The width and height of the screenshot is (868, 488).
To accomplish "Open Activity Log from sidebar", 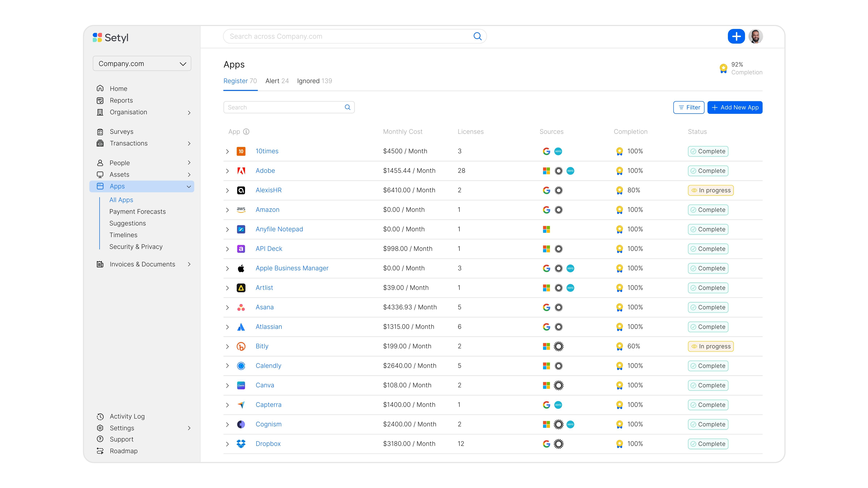I will 127,416.
